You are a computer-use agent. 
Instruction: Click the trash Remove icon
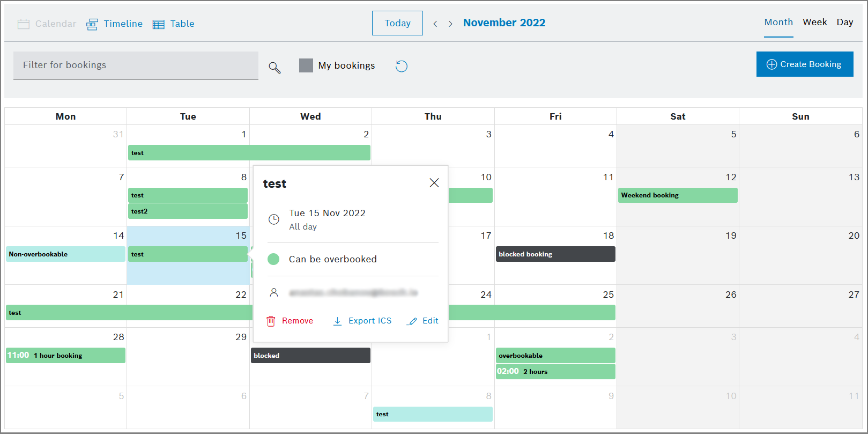(271, 321)
